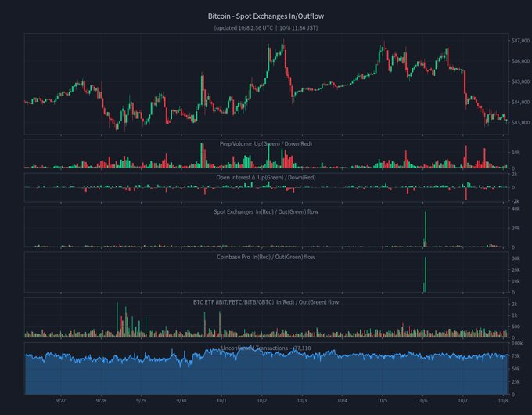This screenshot has height=415, width=532.
Task: Click the '100k' label on Unconfirmed Transactions axis
Action: tap(517, 343)
